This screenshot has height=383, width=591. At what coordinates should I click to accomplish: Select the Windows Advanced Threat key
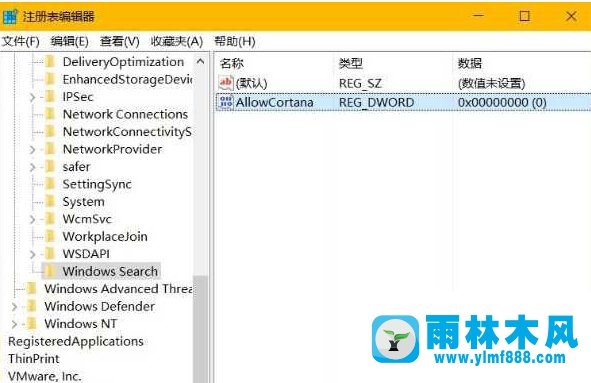pyautogui.click(x=118, y=289)
